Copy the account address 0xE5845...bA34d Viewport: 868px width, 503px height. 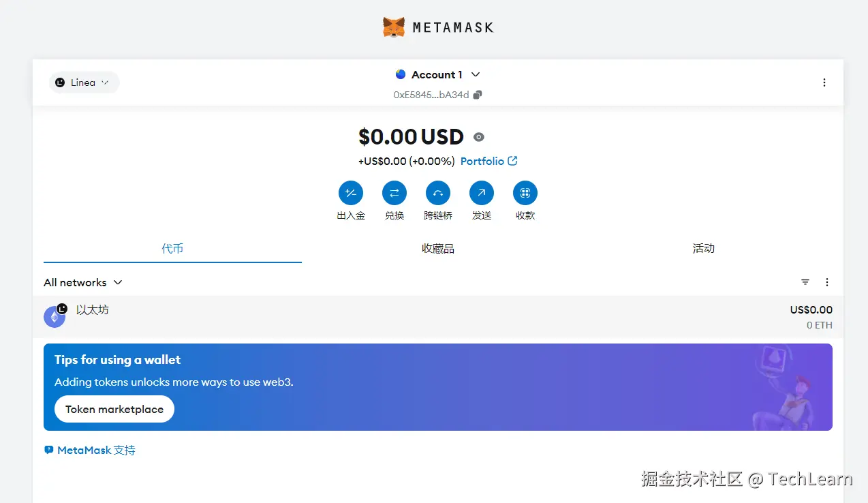click(x=437, y=95)
